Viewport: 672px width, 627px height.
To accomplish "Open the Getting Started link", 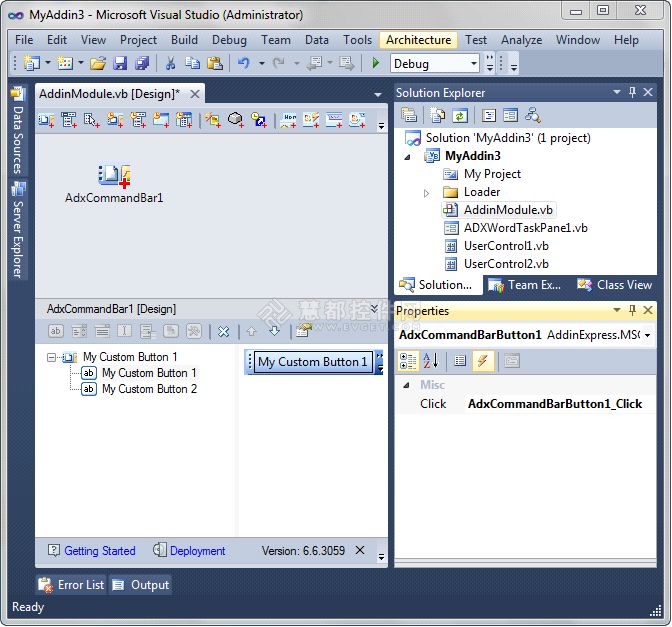I will [99, 551].
